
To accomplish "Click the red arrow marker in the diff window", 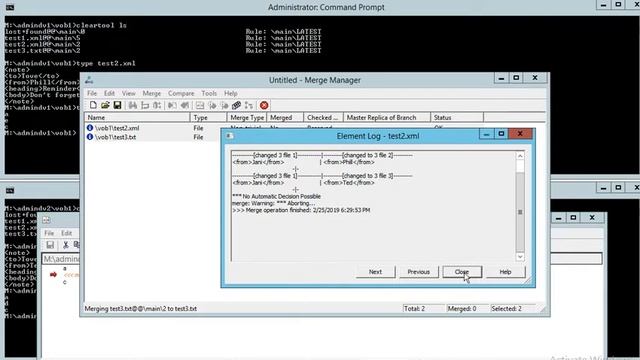I will click(53, 274).
